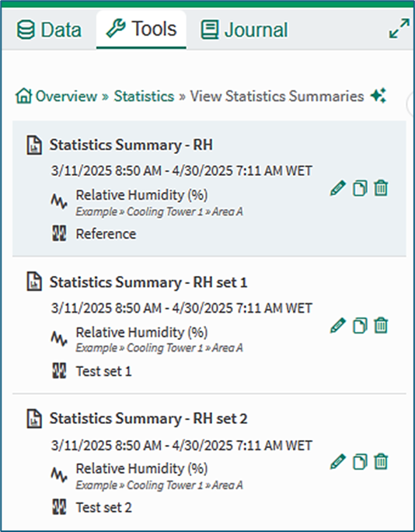The height and width of the screenshot is (532, 415).
Task: Delete Statistics Summary - RH set 1
Action: pos(381,326)
